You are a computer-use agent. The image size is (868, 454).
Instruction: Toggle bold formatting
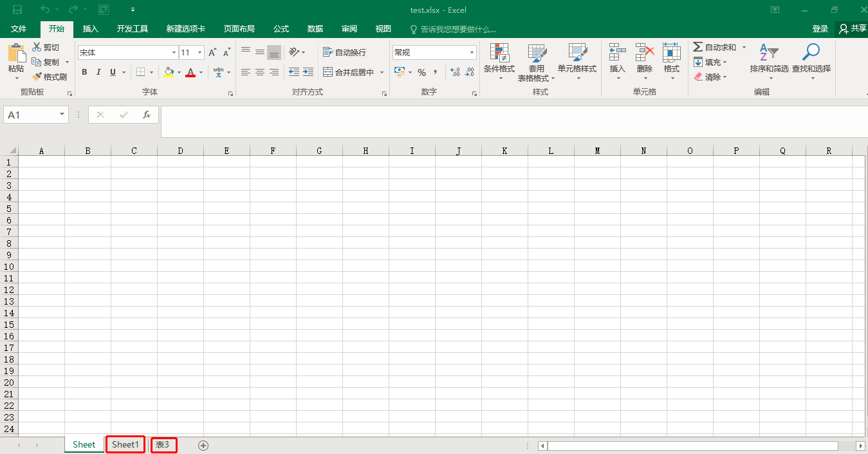pos(84,71)
